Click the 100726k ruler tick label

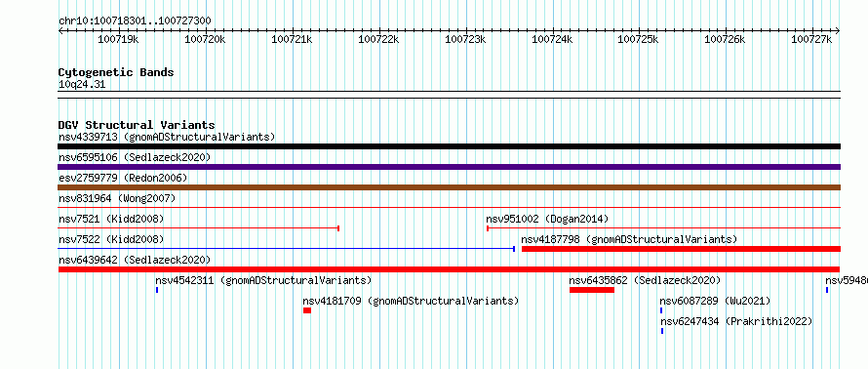click(726, 39)
